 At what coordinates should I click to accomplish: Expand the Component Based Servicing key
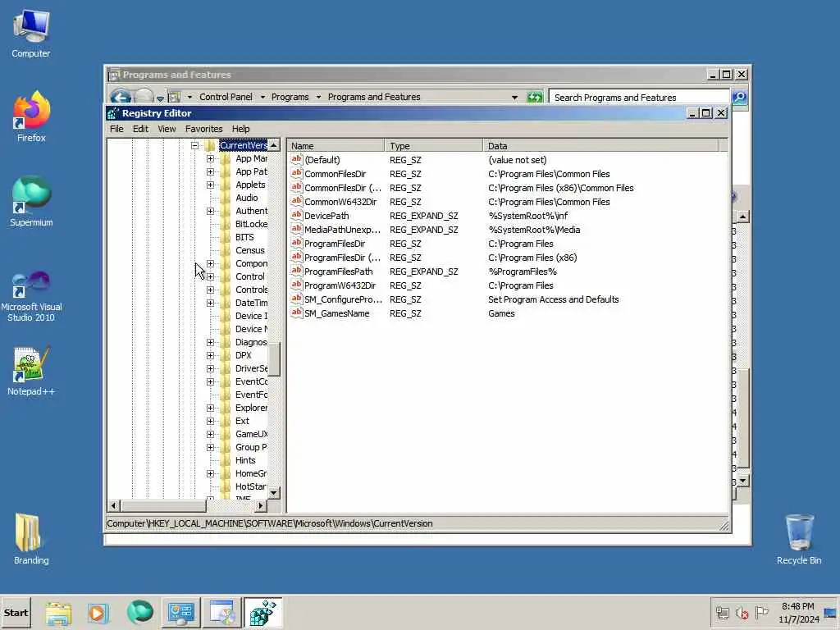210,263
